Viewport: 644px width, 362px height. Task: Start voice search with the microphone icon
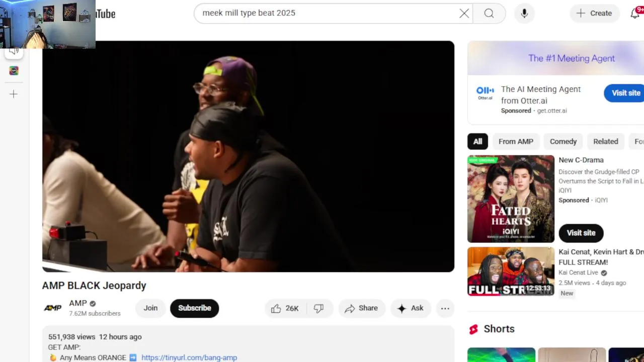point(524,13)
